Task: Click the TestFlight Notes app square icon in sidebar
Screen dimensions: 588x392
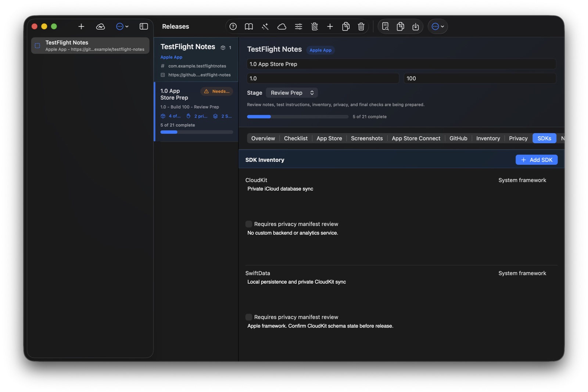Action: [x=37, y=46]
